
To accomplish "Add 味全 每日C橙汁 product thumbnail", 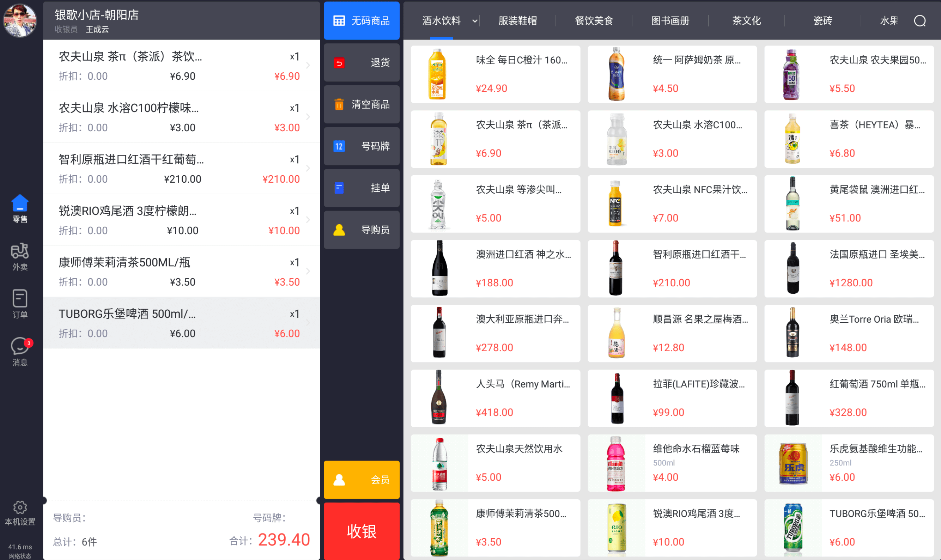I will tap(438, 74).
